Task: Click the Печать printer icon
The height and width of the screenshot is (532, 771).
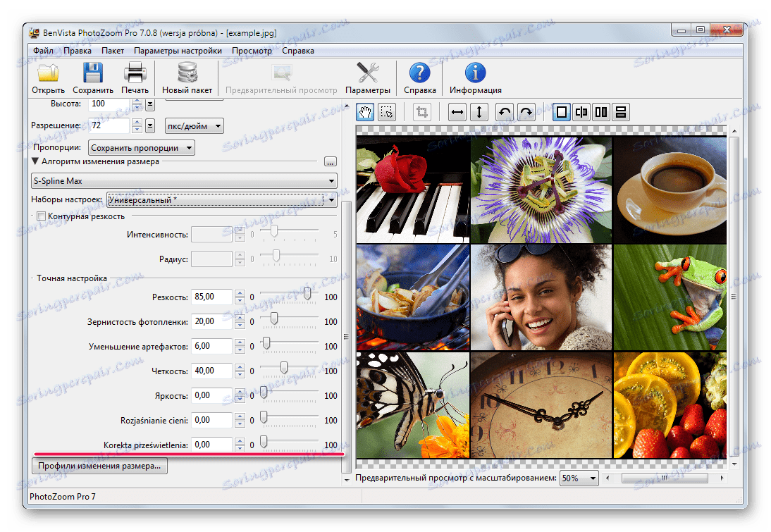Action: pyautogui.click(x=135, y=73)
